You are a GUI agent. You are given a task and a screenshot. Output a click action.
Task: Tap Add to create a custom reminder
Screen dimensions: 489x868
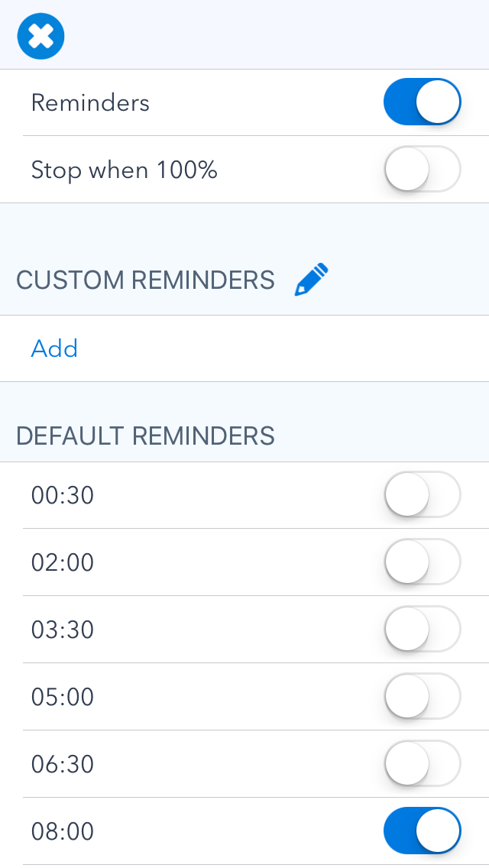tap(54, 348)
